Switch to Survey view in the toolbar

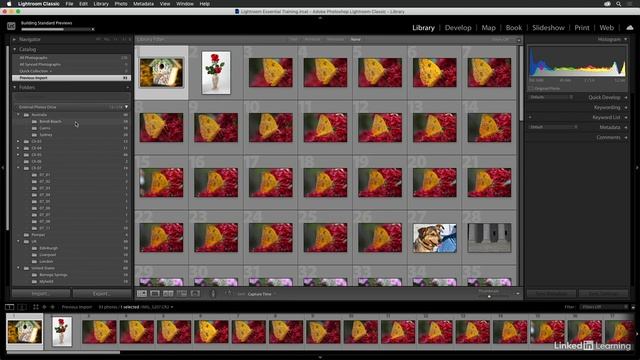[x=182, y=293]
